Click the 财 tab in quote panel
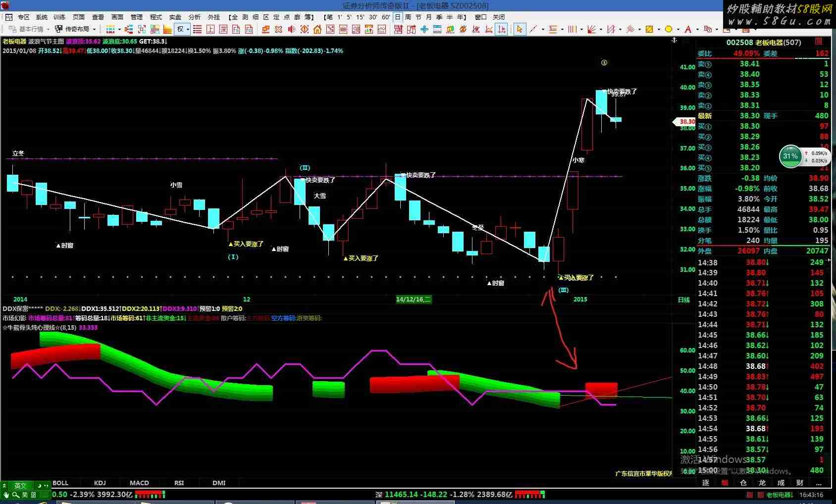Image resolution: width=836 pixels, height=504 pixels. (800, 483)
